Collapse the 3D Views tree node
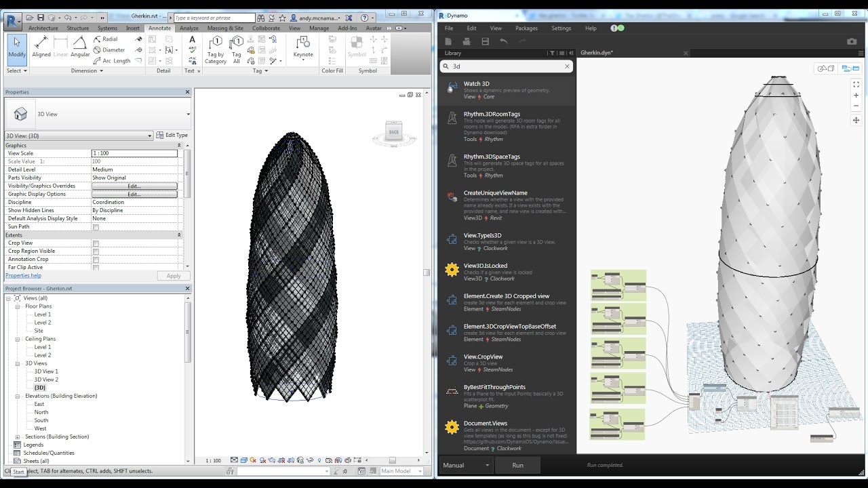The image size is (868, 488). [18, 363]
